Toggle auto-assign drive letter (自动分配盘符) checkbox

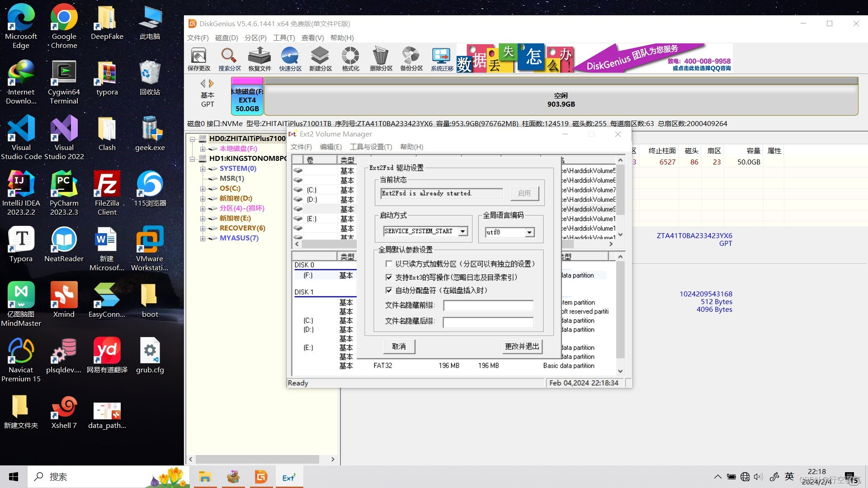point(388,290)
